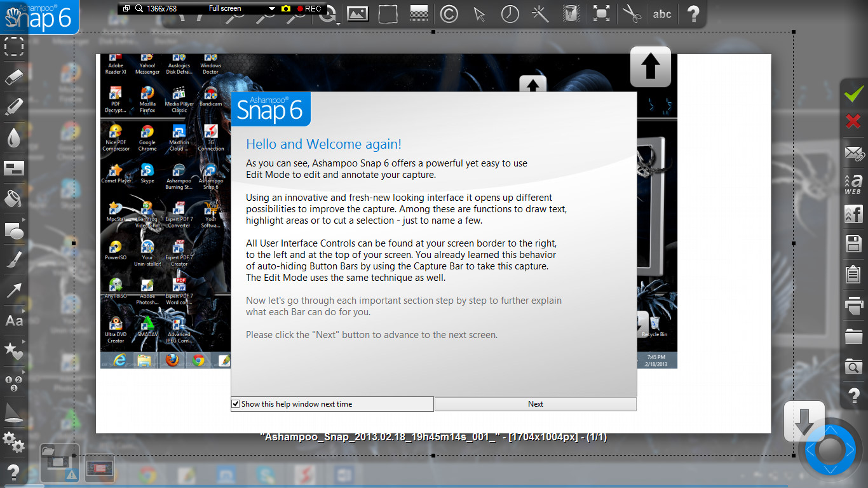Viewport: 868px width, 488px height.
Task: Accept capture with green checkmark
Action: [x=853, y=95]
